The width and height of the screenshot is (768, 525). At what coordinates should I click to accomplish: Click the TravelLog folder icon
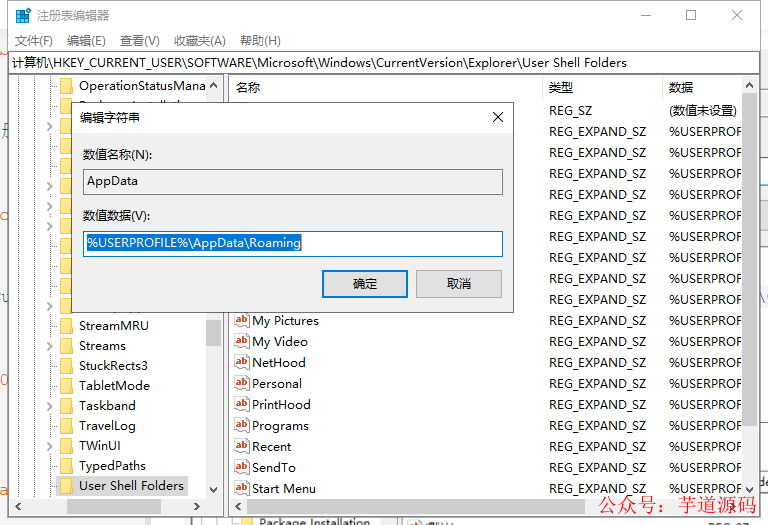(66, 426)
